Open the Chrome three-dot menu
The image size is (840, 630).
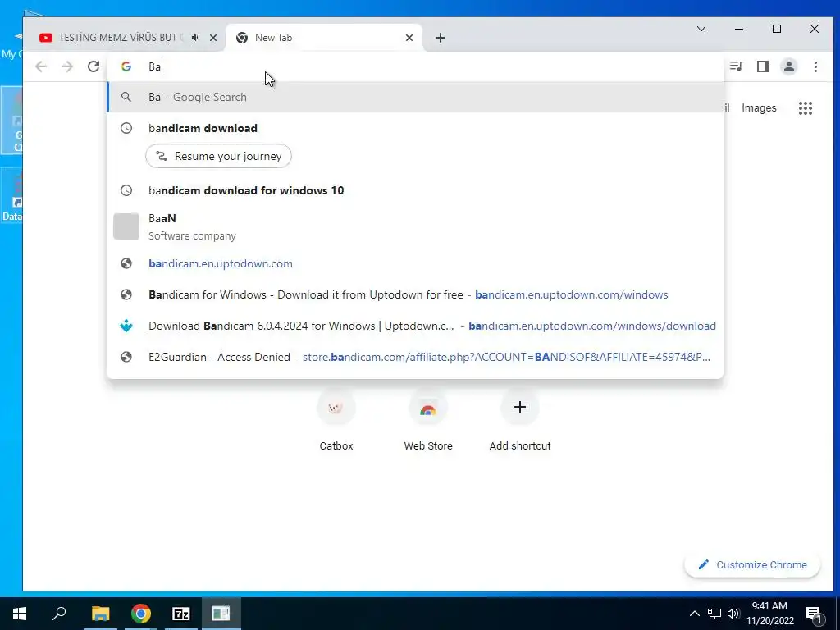(x=815, y=66)
